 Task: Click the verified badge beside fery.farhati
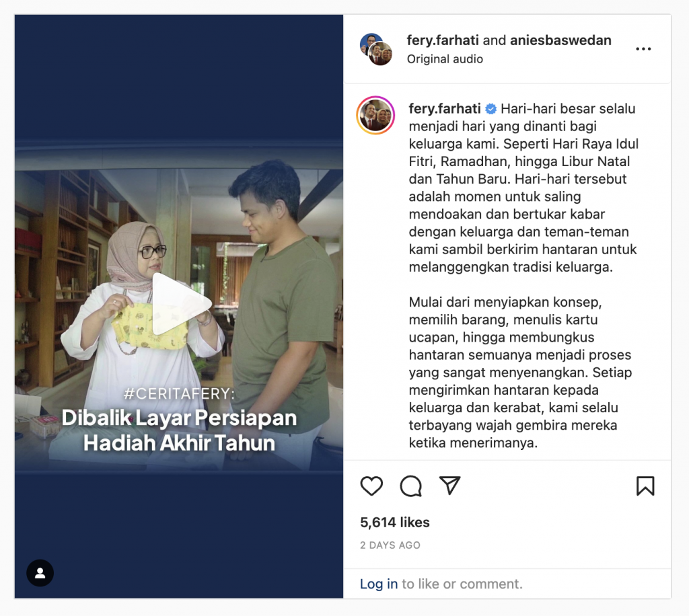[491, 108]
